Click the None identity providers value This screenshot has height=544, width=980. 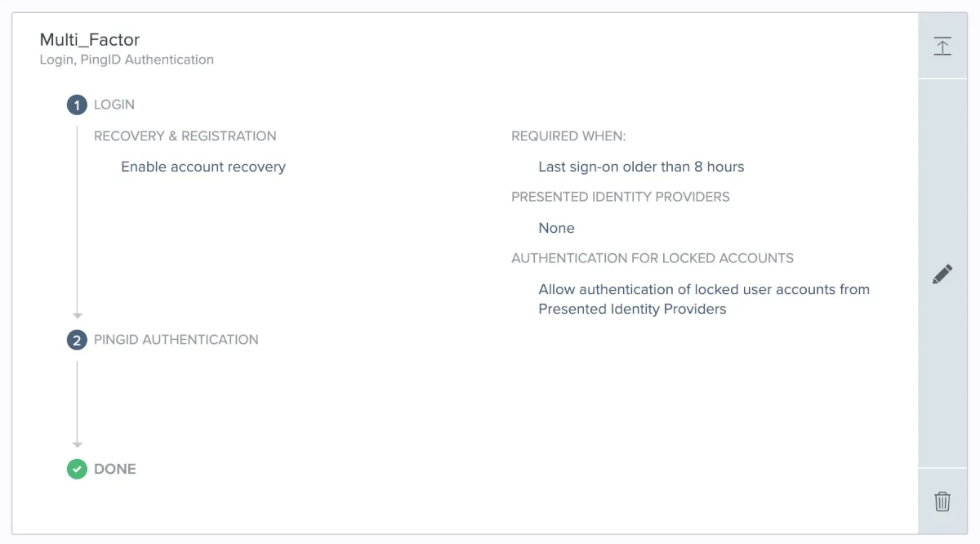[x=556, y=228]
